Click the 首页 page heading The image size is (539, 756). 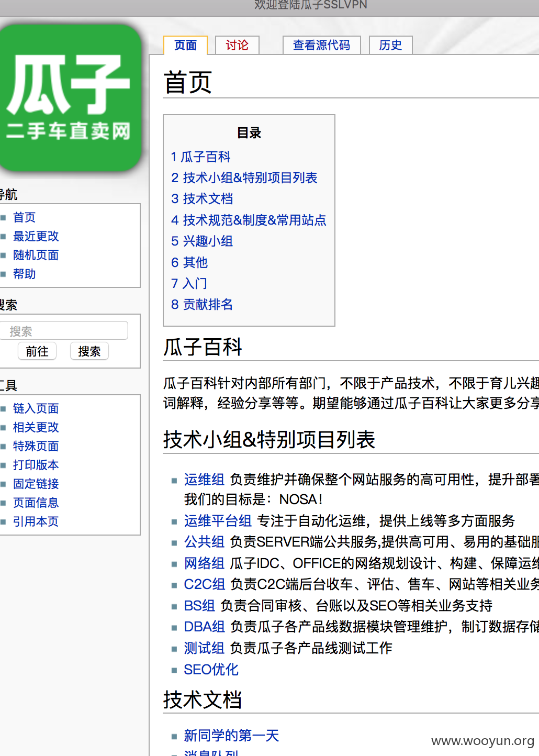click(x=188, y=83)
